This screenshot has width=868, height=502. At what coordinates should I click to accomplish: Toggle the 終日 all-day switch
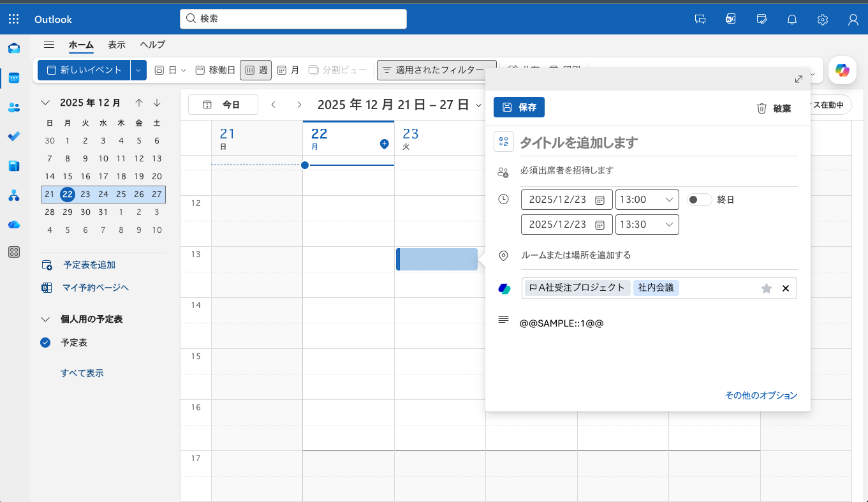(x=699, y=200)
